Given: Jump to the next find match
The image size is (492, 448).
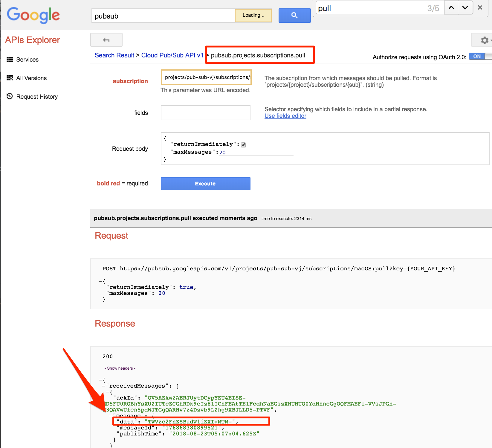Looking at the screenshot, I should pyautogui.click(x=465, y=8).
